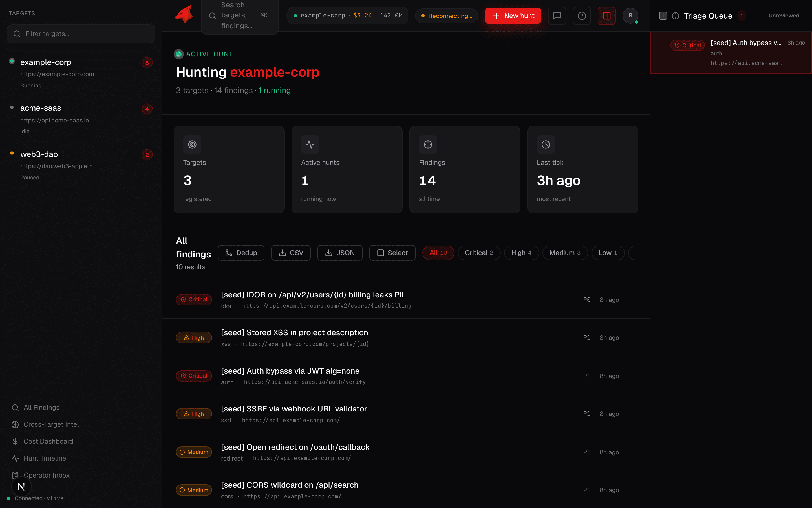812x508 pixels.
Task: Focus the Filter targets input
Action: point(81,34)
